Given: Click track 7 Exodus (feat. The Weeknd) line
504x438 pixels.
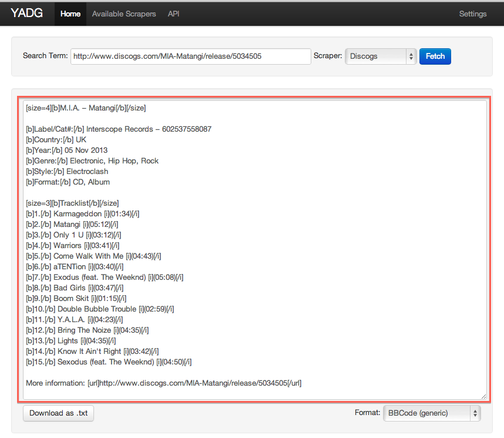Looking at the screenshot, I should (x=105, y=277).
